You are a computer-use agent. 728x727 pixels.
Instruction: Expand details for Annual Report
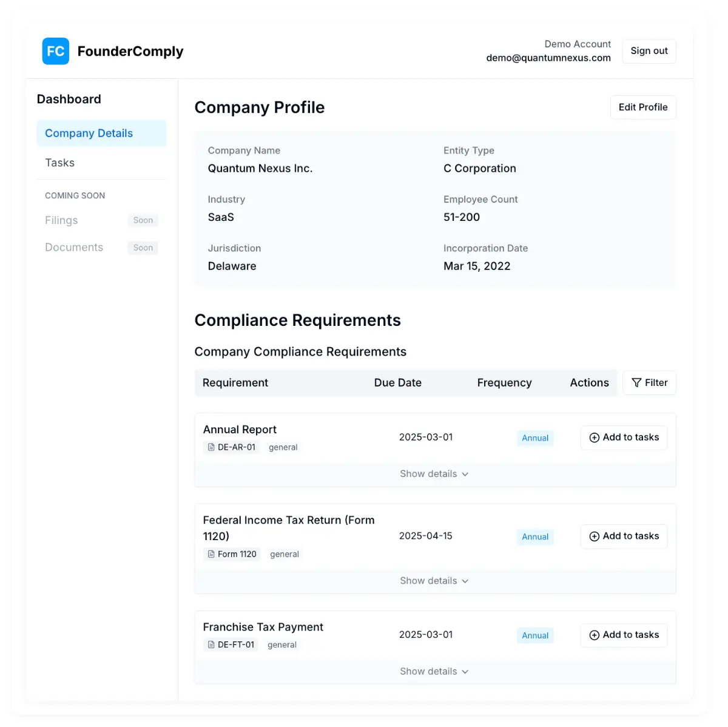(x=434, y=474)
